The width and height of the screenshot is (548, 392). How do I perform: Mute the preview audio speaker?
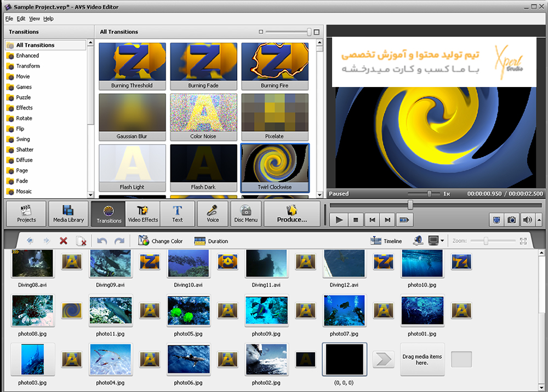click(527, 220)
